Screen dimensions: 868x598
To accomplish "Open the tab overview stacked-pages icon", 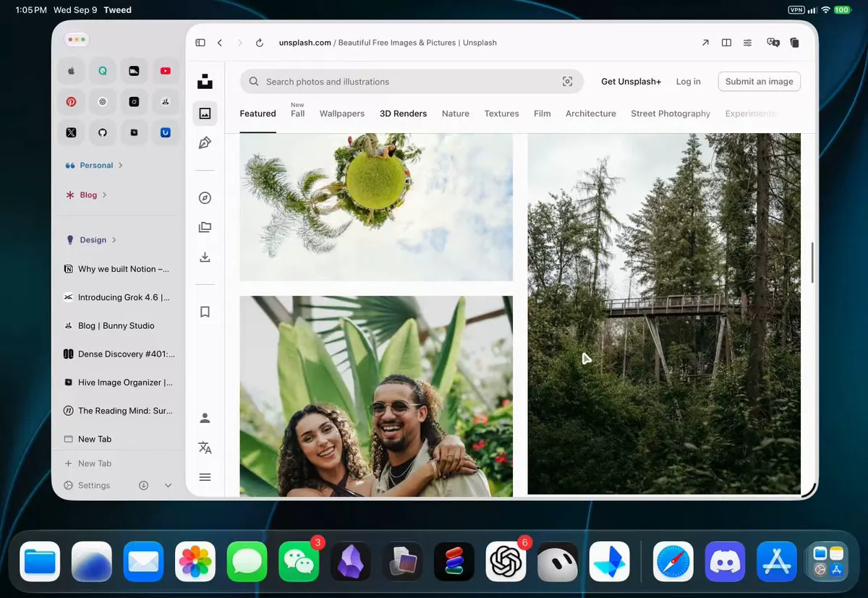I will point(794,43).
